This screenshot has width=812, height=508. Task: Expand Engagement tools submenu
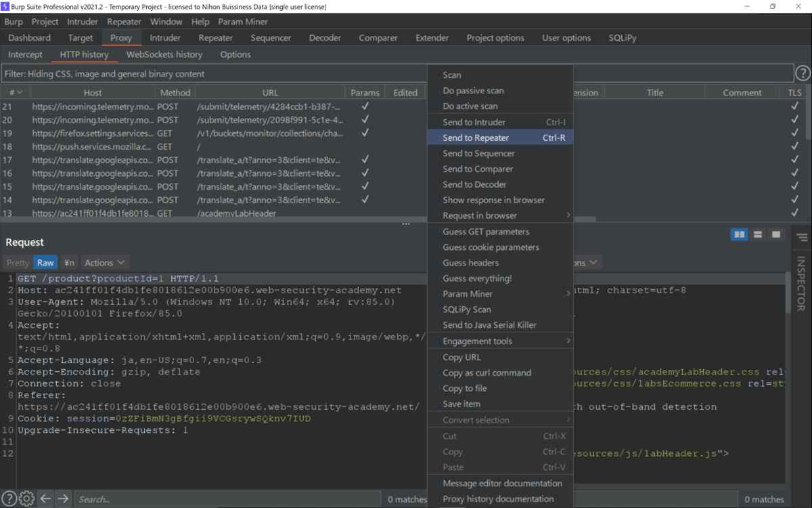500,341
